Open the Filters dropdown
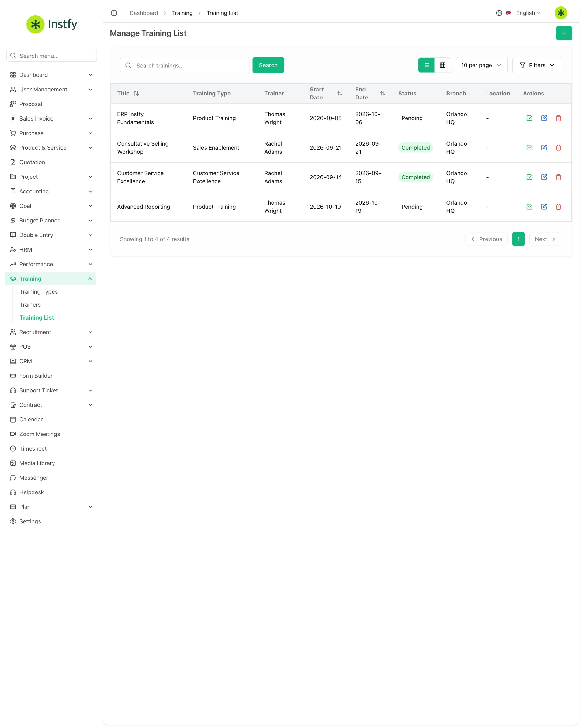 tap(537, 65)
